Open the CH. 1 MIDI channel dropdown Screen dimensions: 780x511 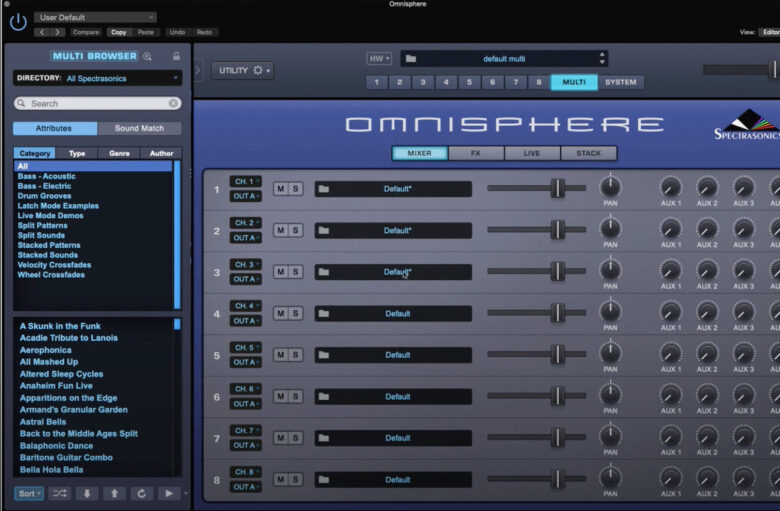click(x=246, y=182)
